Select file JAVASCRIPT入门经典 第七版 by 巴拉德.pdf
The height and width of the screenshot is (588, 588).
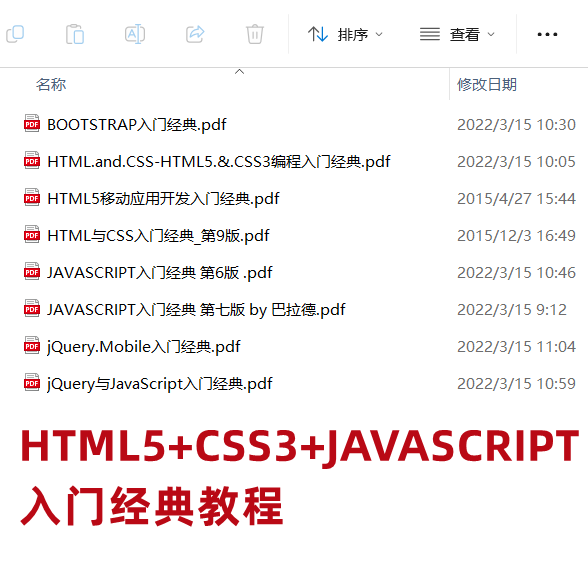(196, 310)
